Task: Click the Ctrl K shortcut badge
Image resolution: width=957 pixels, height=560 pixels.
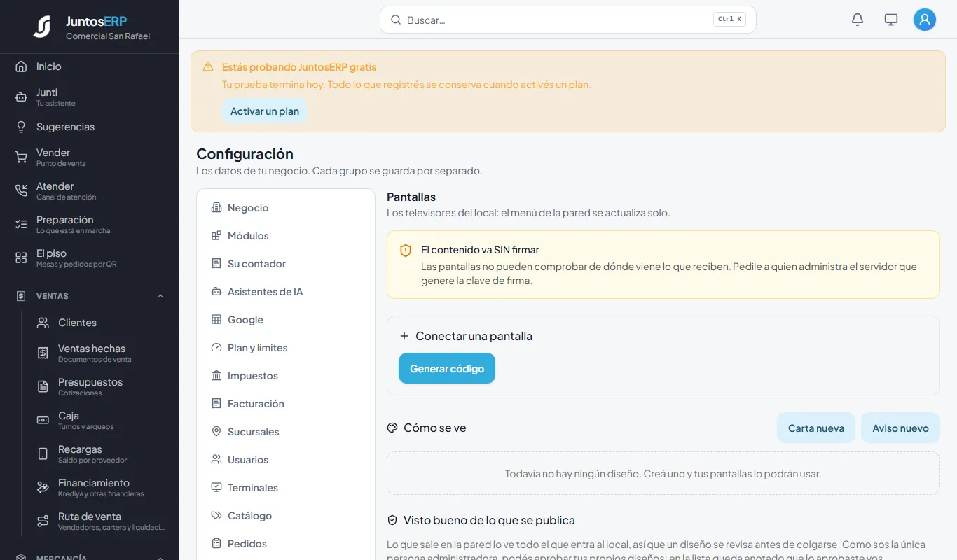Action: coord(729,20)
